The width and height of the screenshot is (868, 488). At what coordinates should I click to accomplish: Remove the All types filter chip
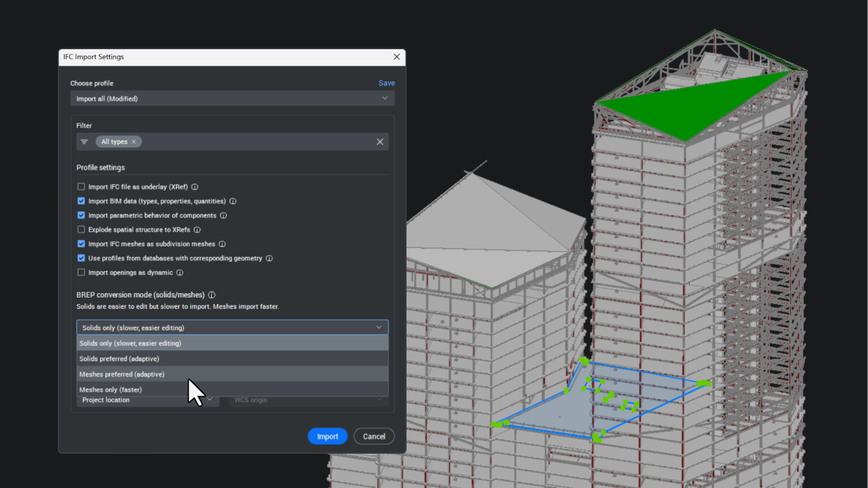tap(133, 142)
